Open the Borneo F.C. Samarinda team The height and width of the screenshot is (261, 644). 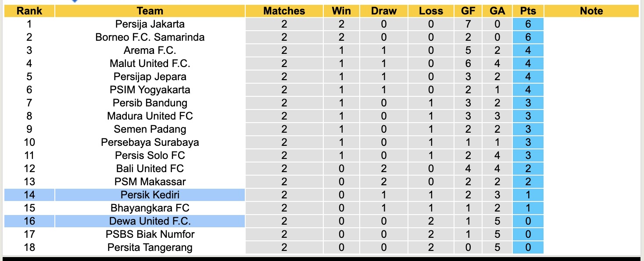(x=150, y=37)
